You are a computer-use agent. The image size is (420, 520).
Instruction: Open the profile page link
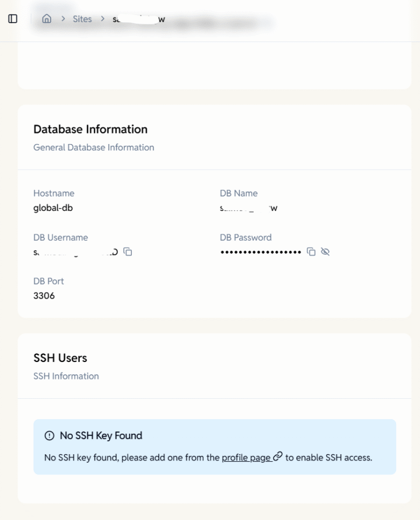click(x=246, y=458)
